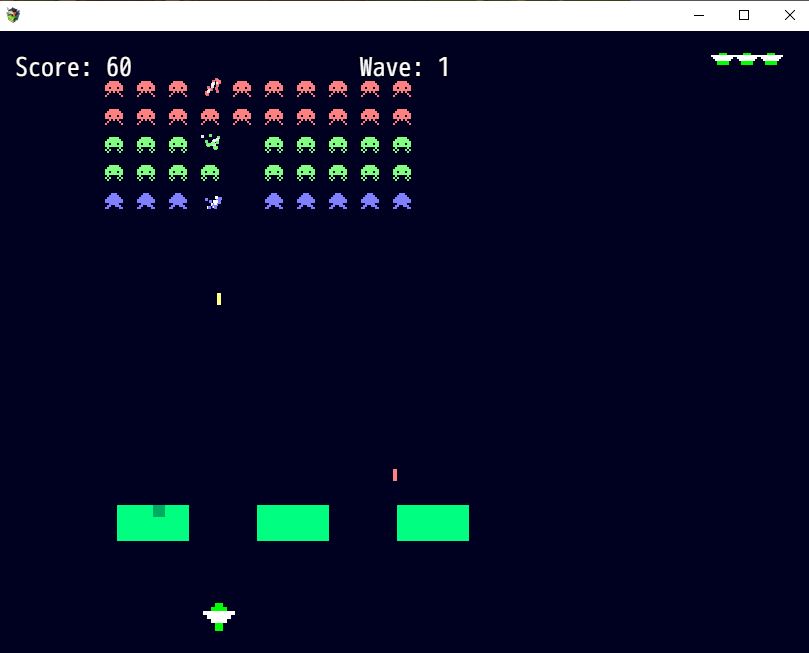Click the first remaining-life ship icon
The height and width of the screenshot is (653, 809).
723,59
